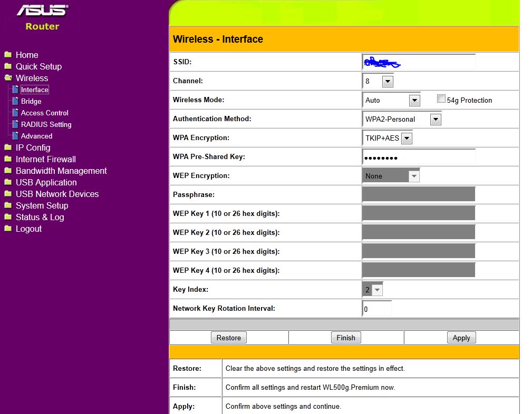Viewport: 532px width, 414px height.
Task: Click the Quick Setup folder icon
Action: tap(8, 66)
